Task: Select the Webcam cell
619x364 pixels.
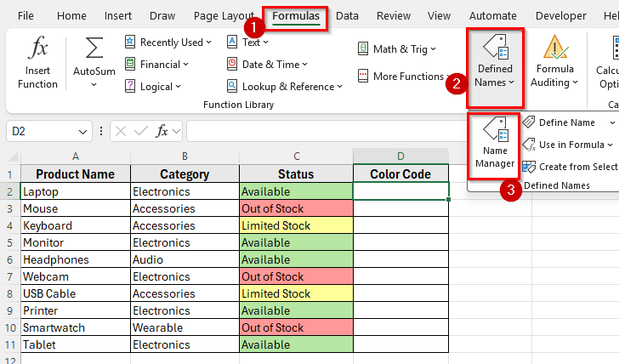Action: tap(76, 276)
